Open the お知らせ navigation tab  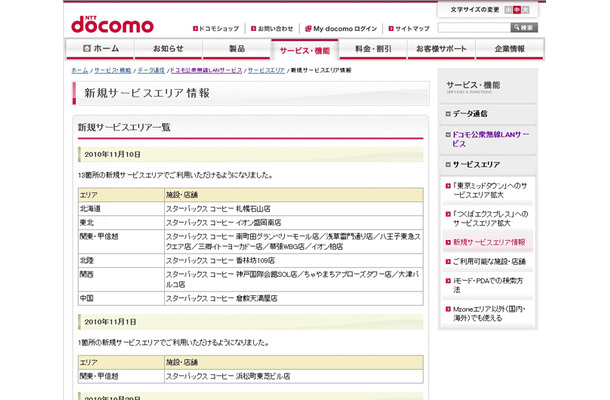[x=168, y=49]
